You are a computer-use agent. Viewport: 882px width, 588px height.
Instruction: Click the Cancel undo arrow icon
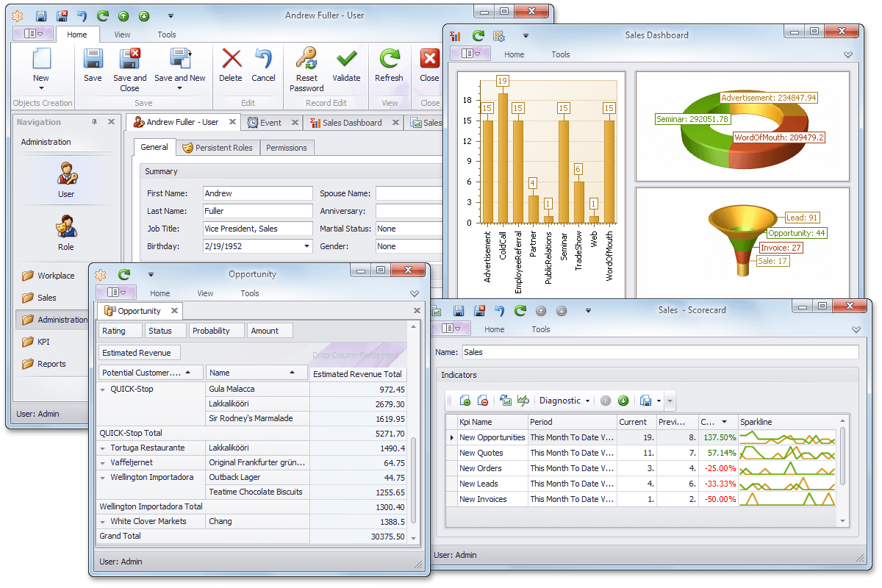point(263,60)
